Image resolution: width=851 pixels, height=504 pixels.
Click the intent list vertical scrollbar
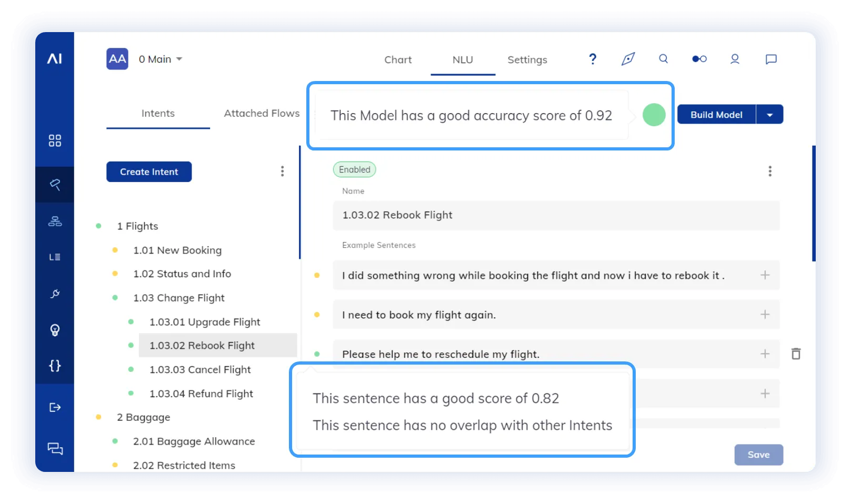click(300, 203)
